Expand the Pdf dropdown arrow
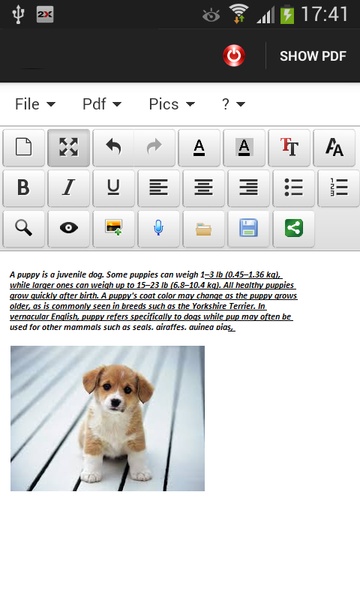360x600 pixels. 117,104
